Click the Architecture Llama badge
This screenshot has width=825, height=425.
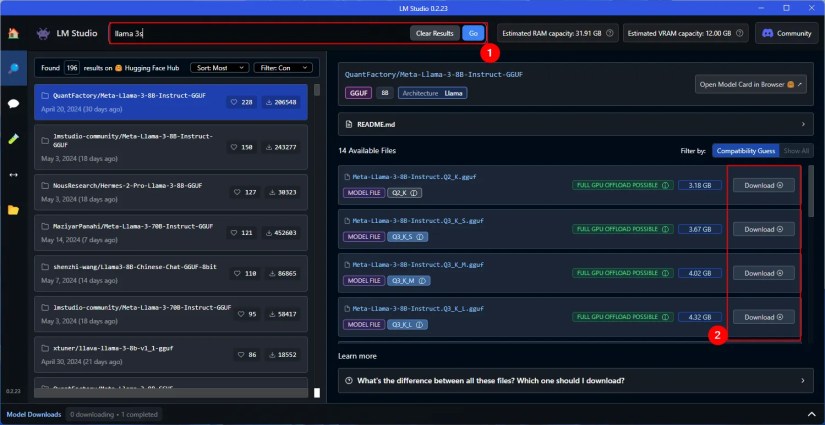[432, 93]
